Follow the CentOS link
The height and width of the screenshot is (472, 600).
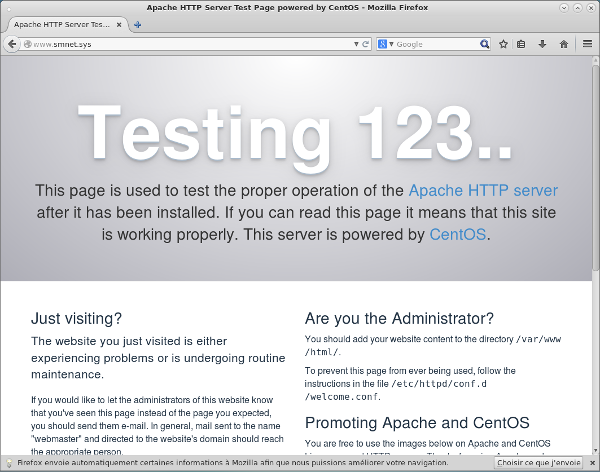(458, 234)
